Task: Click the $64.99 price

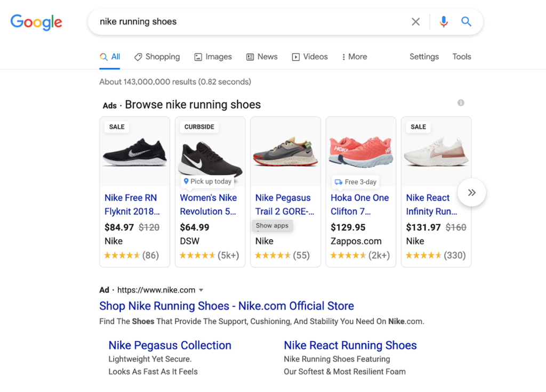Action: [194, 227]
